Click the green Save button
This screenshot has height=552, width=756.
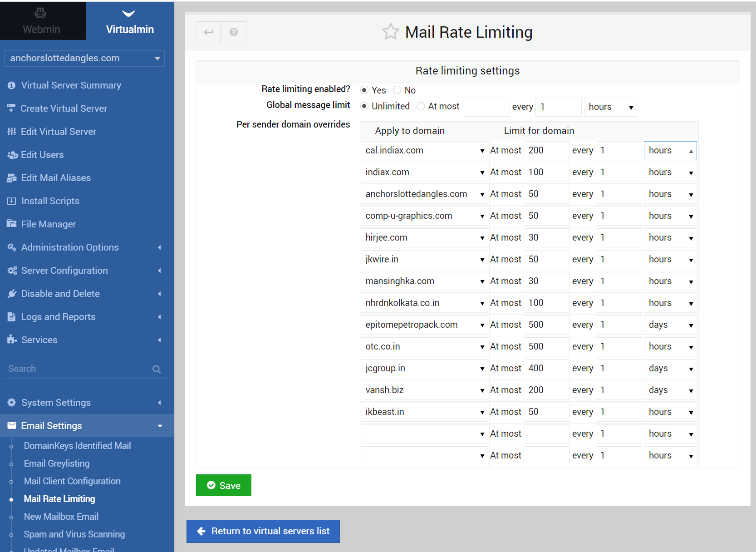coord(224,485)
